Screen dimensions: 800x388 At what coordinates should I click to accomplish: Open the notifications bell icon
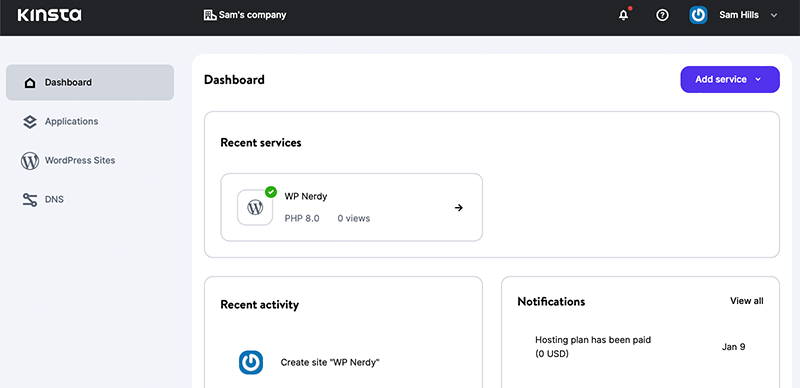tap(623, 15)
